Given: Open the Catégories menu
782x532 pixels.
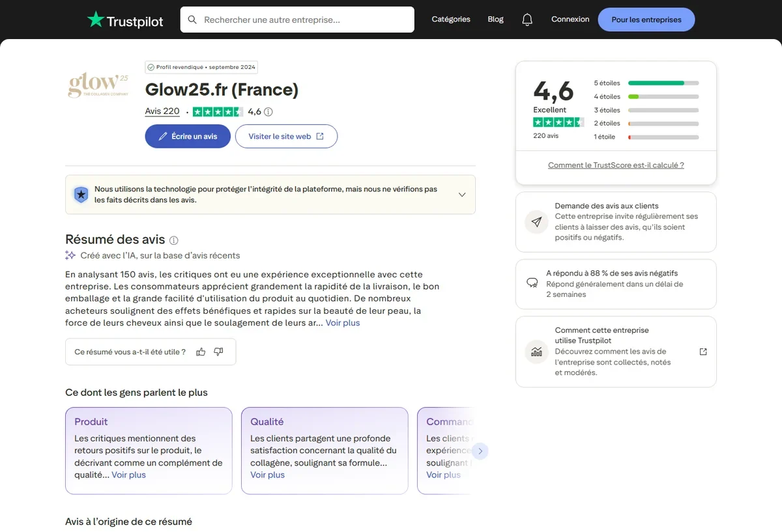Looking at the screenshot, I should pyautogui.click(x=451, y=20).
